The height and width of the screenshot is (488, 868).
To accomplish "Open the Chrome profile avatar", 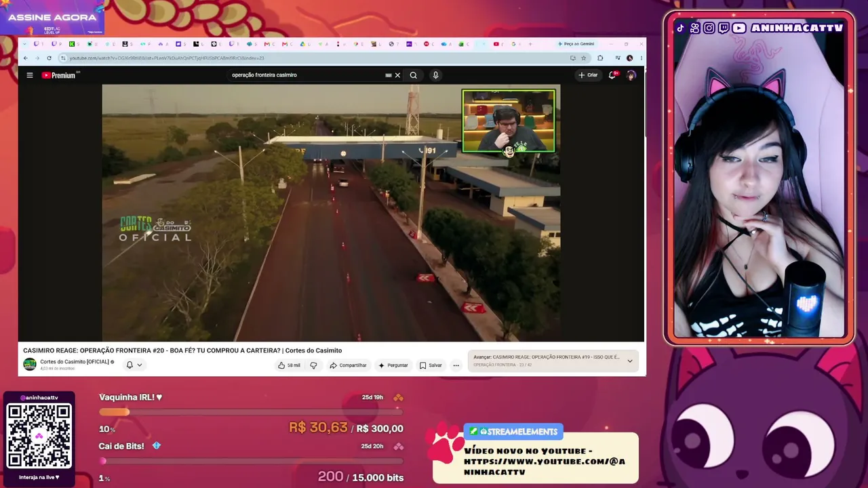I will click(x=630, y=58).
